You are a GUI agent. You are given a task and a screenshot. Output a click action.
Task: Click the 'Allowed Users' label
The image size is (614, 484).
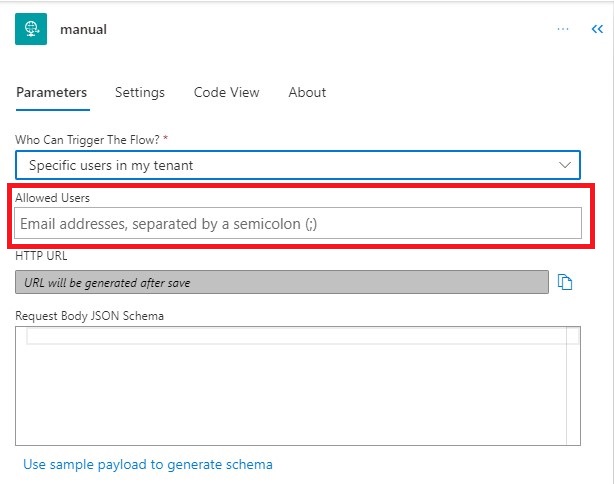coord(52,198)
